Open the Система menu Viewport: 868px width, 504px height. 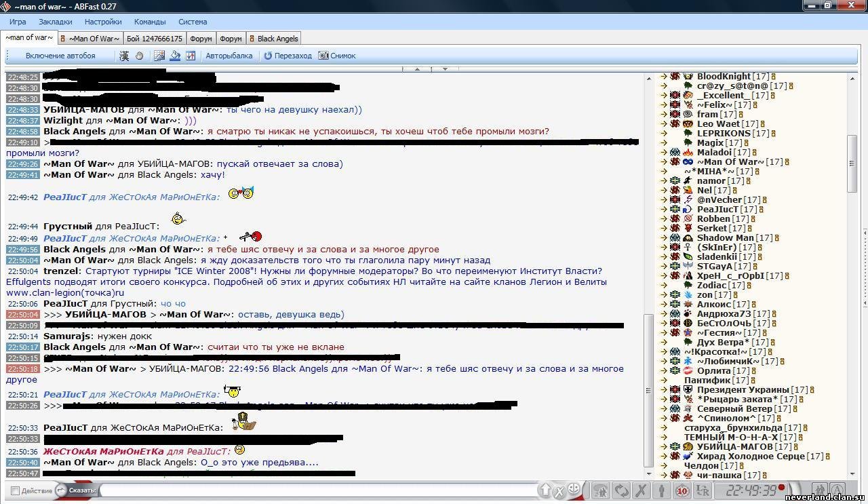point(193,22)
